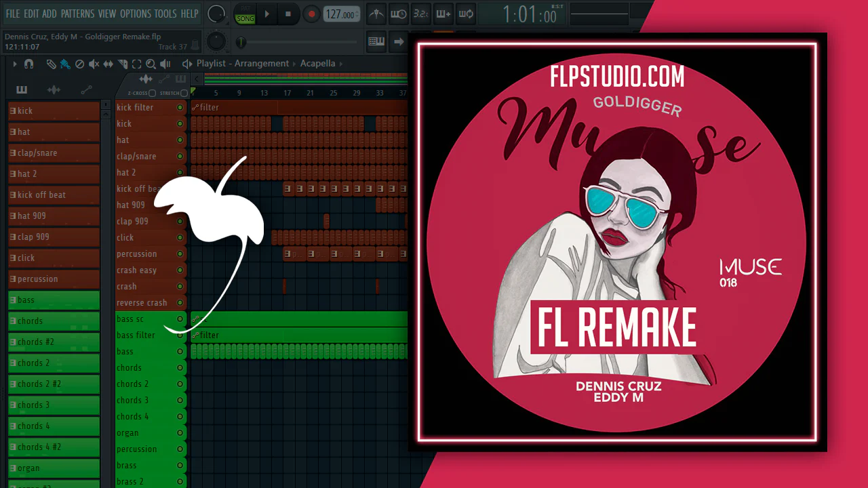Select the Paint brush tool in the playlist

pos(64,64)
